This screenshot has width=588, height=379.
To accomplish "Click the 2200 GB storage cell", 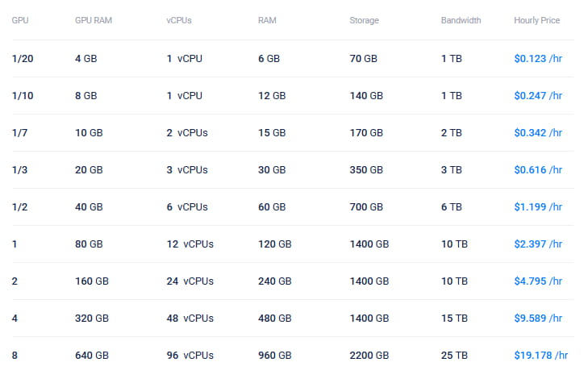I will click(369, 355).
